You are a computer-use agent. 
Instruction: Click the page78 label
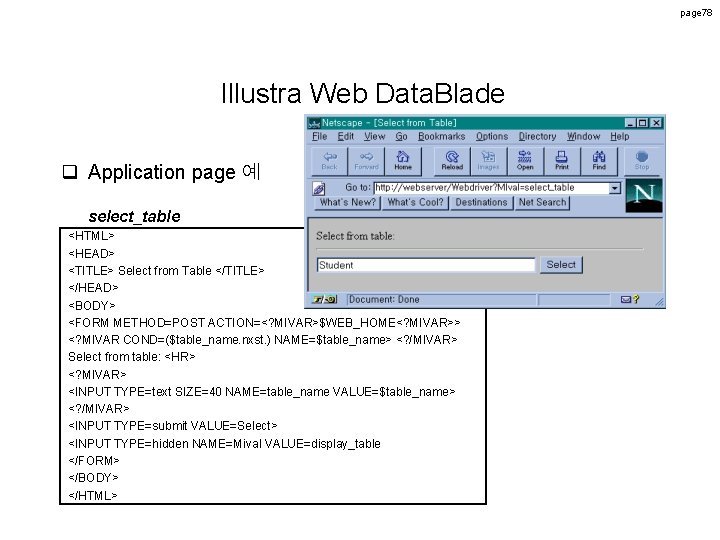coord(696,13)
